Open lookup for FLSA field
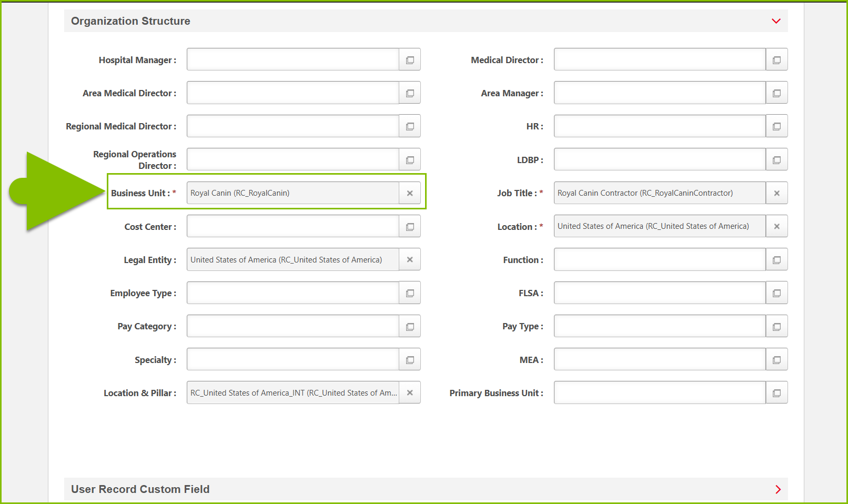The image size is (848, 504). (776, 293)
